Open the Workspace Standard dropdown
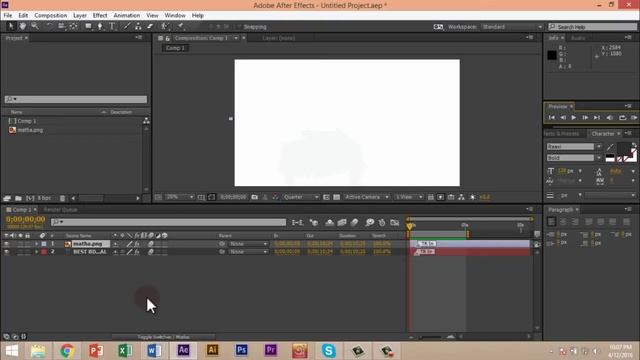The height and width of the screenshot is (360, 640). coord(512,27)
